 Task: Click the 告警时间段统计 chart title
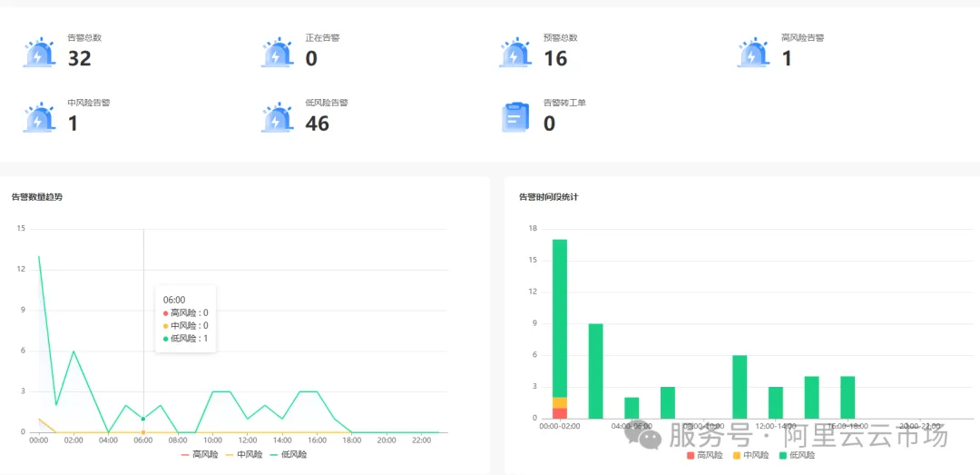coord(550,197)
